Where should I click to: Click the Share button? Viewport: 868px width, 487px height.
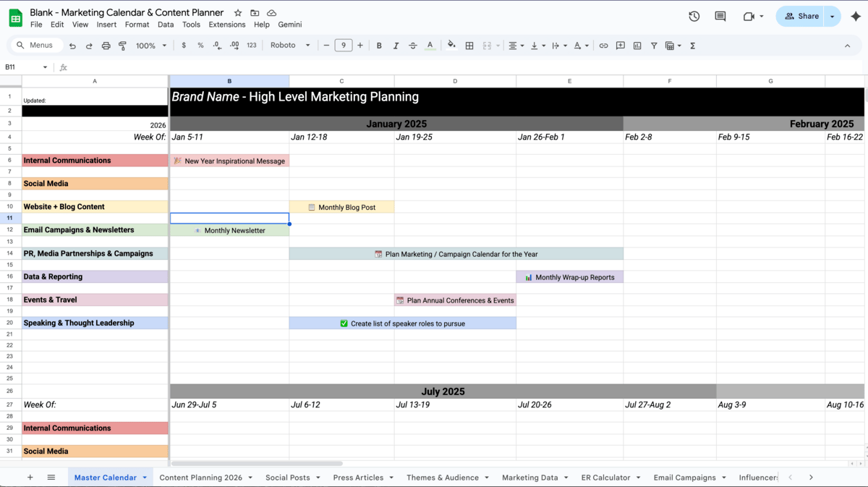(805, 15)
